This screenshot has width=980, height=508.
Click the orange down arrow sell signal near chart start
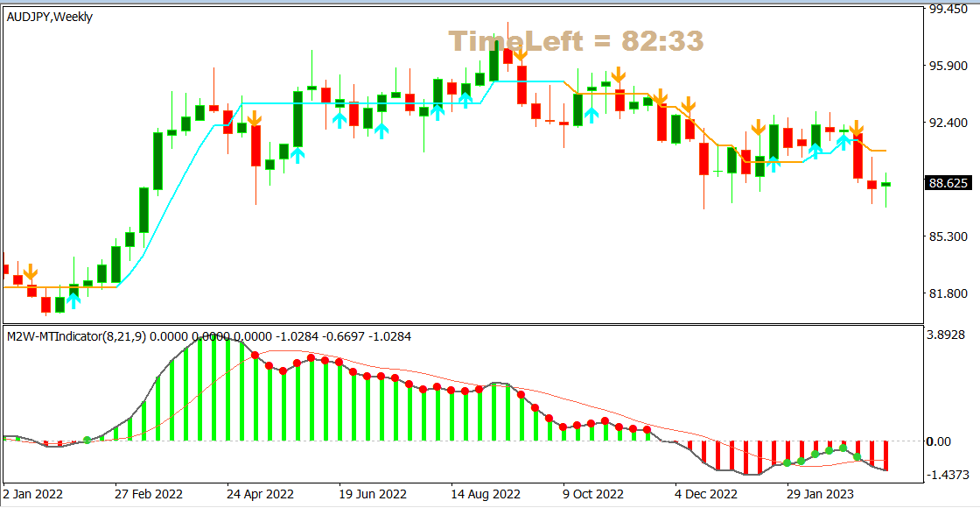click(31, 272)
